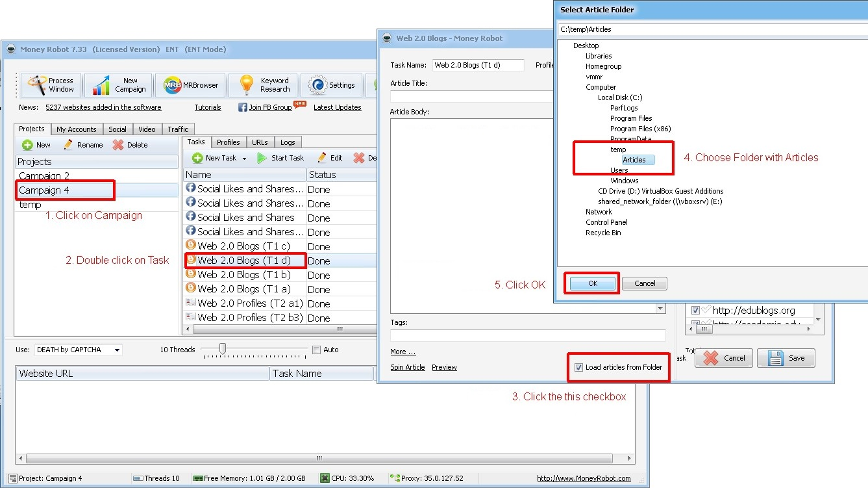The image size is (868, 488).
Task: Select Local Disk (C:) in folder tree
Action: pyautogui.click(x=620, y=97)
